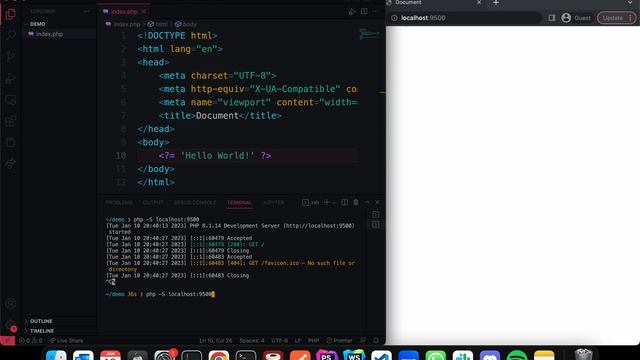Open the new terminal profile dropdown arrow
640x360 pixels.
(334, 202)
